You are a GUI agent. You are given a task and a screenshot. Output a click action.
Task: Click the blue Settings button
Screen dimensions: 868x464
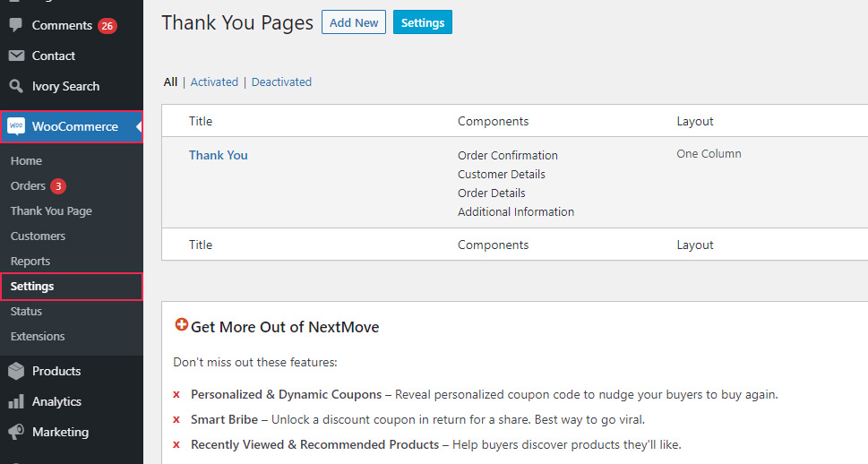coord(423,22)
